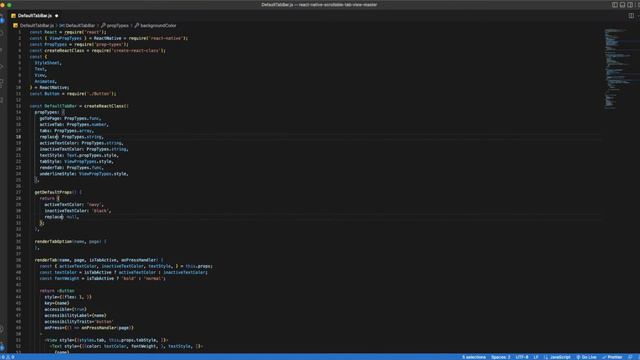Click 'Animated,' import line
This screenshot has width=640, height=360.
[x=46, y=81]
